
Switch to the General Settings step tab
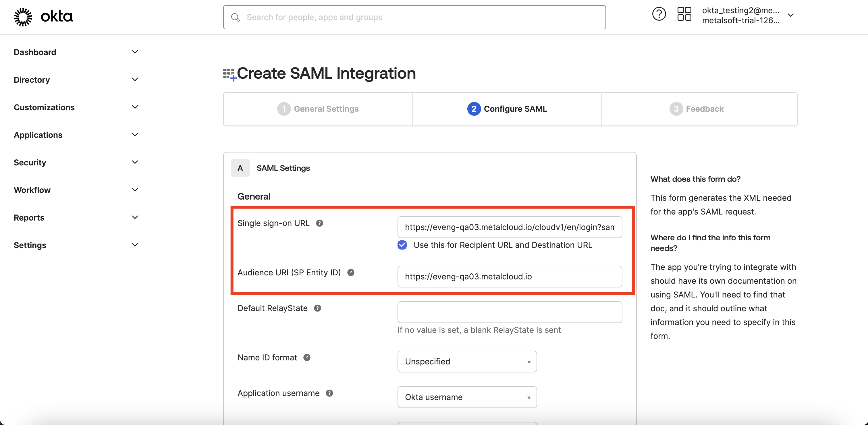[318, 109]
